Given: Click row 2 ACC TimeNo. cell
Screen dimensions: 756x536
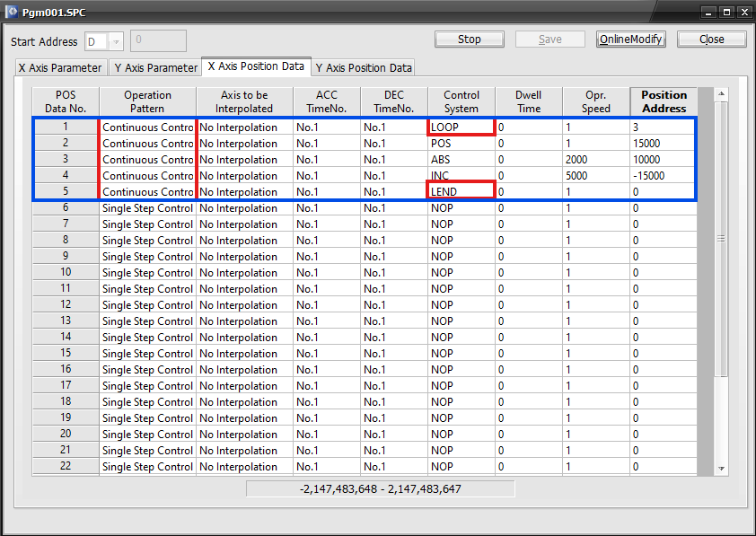Looking at the screenshot, I should pos(327,144).
